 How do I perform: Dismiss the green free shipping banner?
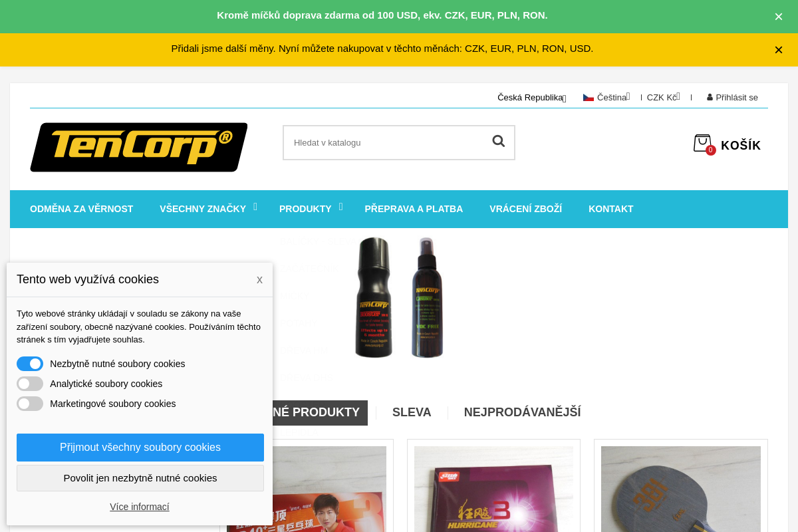[779, 17]
